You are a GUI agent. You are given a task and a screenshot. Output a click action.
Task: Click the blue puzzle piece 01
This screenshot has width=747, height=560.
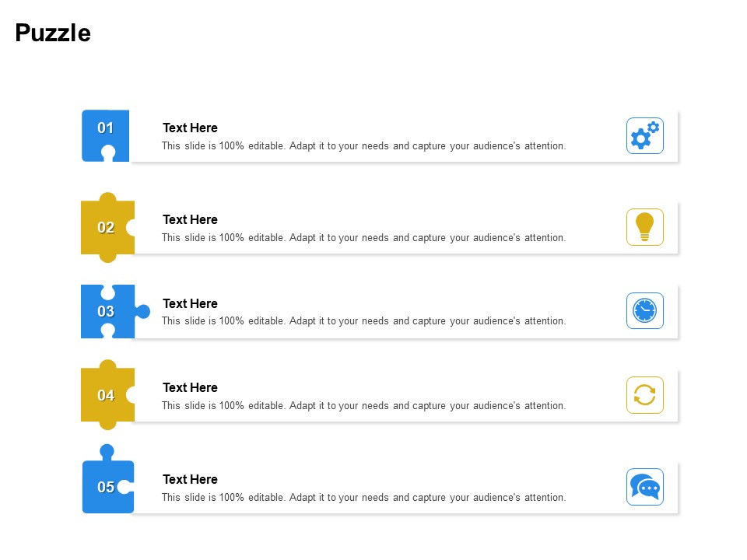coord(105,135)
